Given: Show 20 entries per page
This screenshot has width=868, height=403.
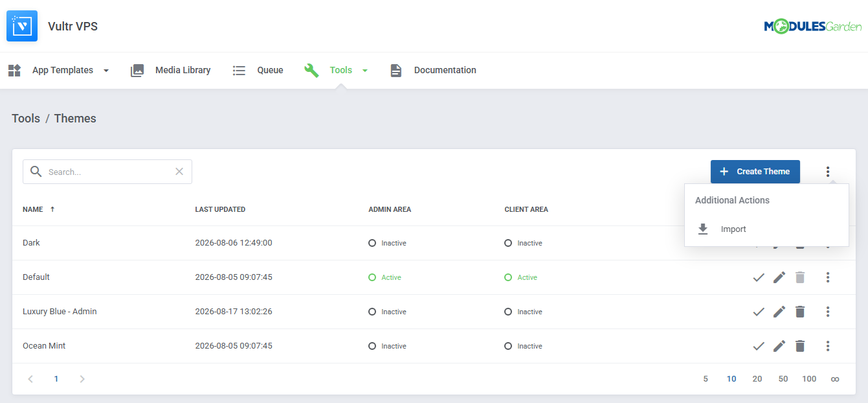Looking at the screenshot, I should tap(757, 379).
